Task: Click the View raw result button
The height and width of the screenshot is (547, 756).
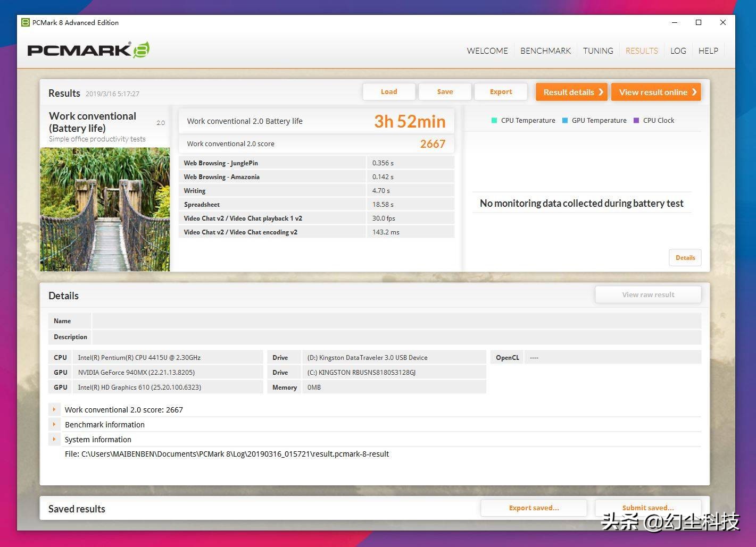Action: [648, 294]
